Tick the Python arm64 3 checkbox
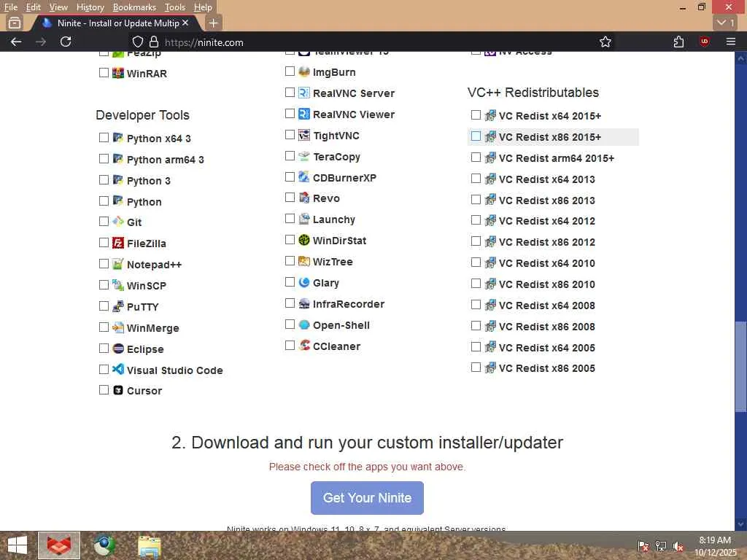This screenshot has width=747, height=560. tap(104, 158)
